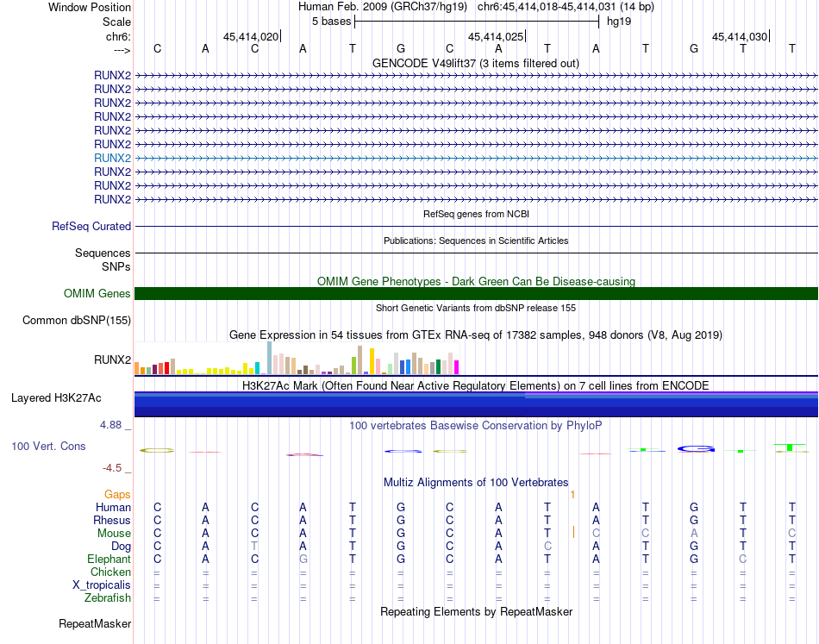Viewport: 819px width, 644px height.
Task: Click the Window Position label
Action: (90, 7)
